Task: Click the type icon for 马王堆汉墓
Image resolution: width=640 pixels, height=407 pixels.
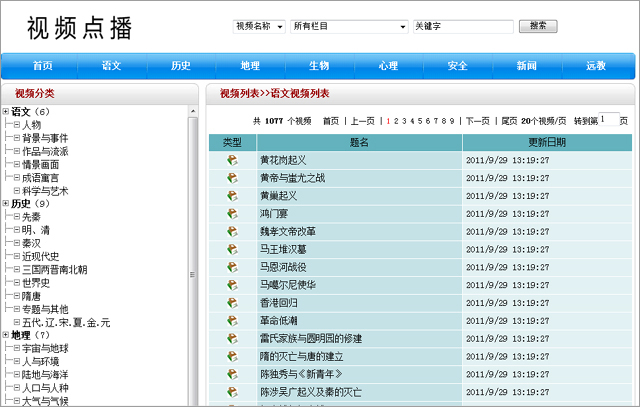Action: tap(232, 249)
